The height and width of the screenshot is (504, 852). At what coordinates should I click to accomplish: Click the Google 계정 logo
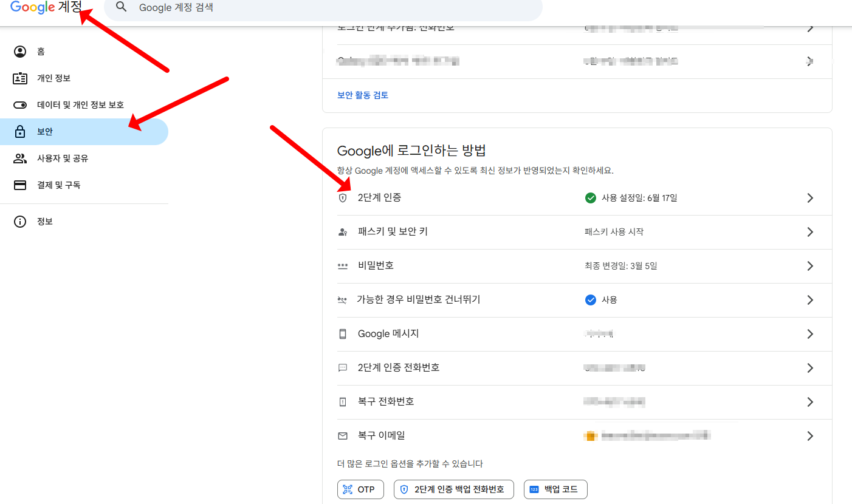coord(46,7)
